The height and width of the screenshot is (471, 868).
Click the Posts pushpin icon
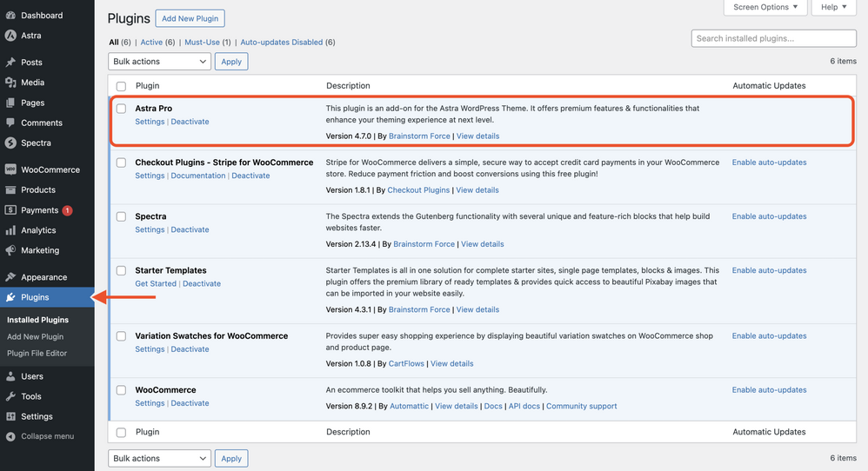pos(10,63)
